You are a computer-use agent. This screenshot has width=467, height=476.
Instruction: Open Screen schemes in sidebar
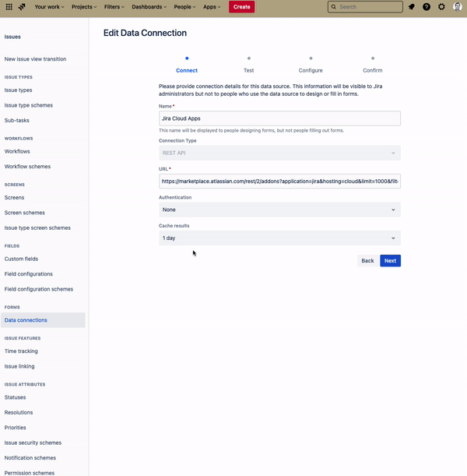[x=25, y=213]
